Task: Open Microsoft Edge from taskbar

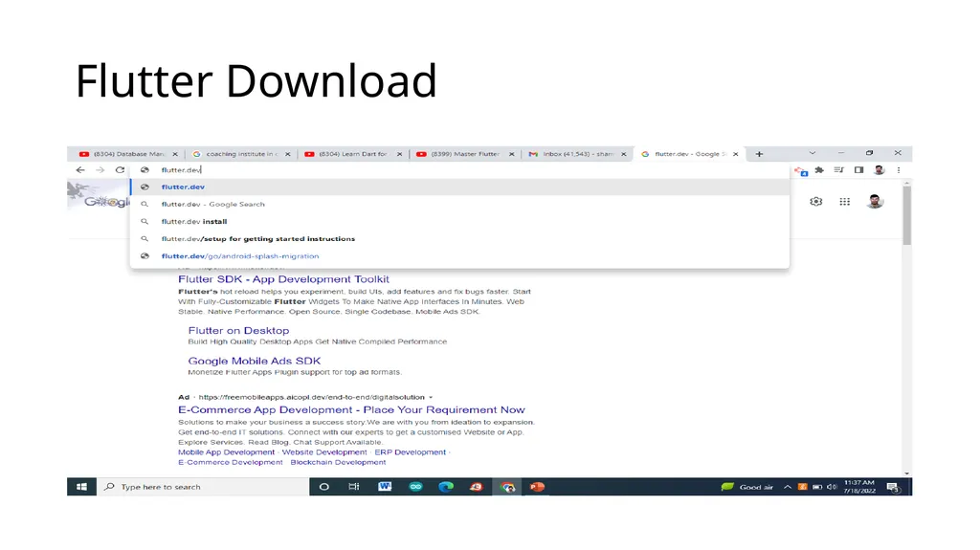Action: 446,487
